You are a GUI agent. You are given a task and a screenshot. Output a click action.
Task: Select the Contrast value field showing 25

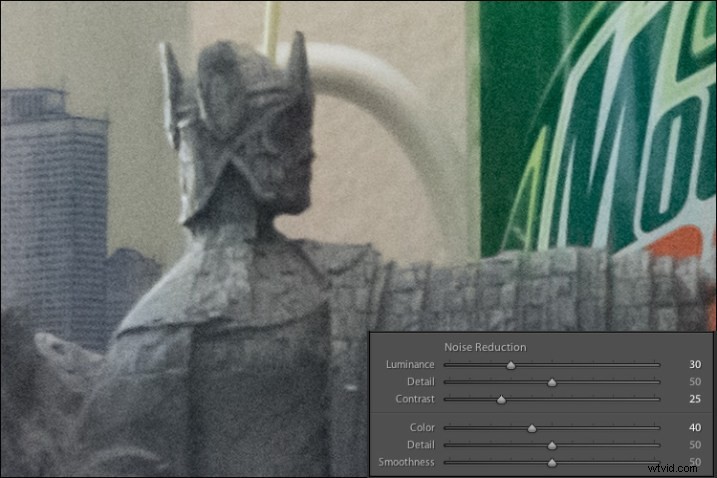pos(695,399)
